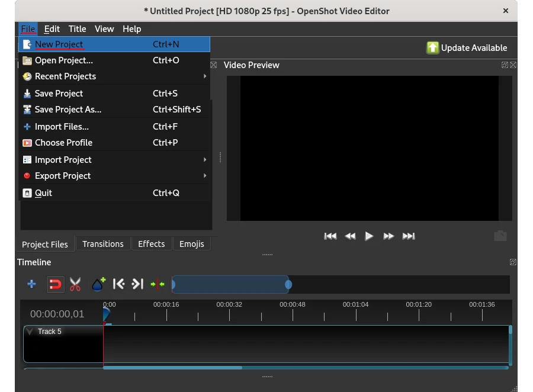
Task: Click the timeline zoom slider bar
Action: pyautogui.click(x=230, y=285)
